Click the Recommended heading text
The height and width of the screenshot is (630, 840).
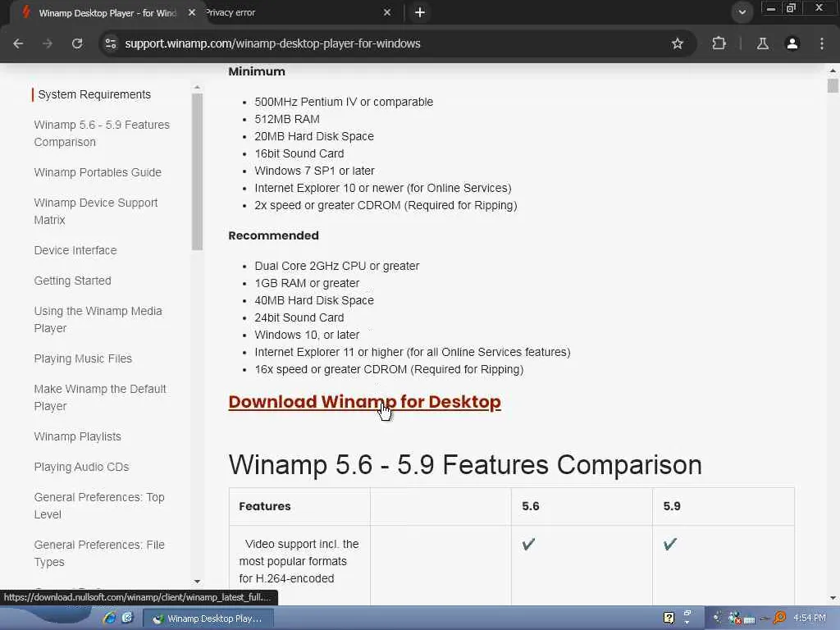click(273, 235)
